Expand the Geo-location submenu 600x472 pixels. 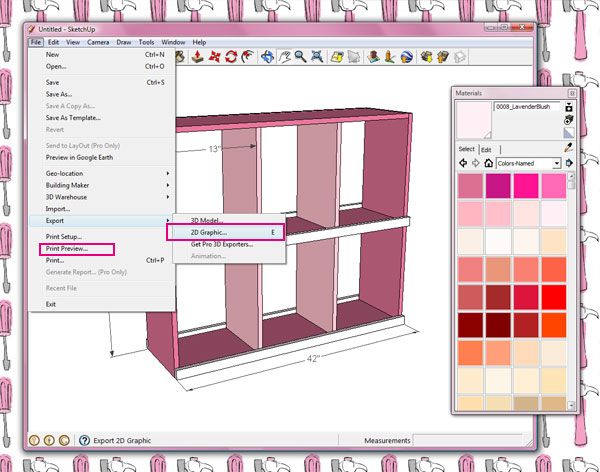pos(100,173)
